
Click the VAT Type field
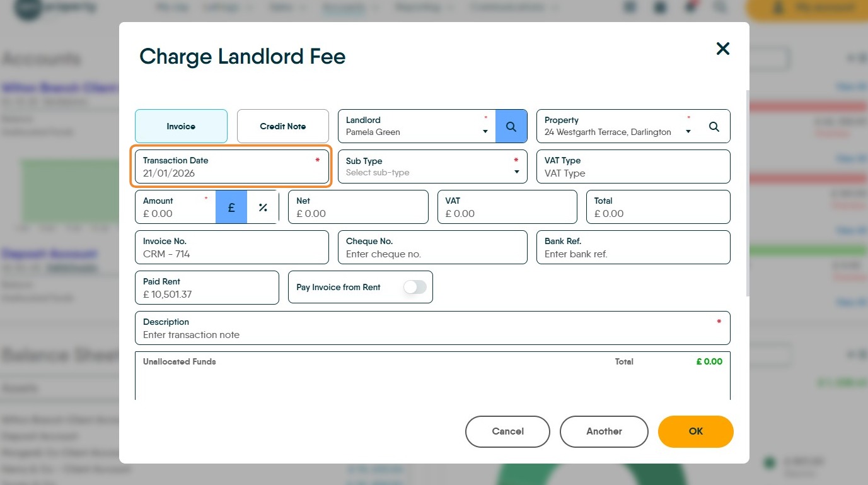(x=633, y=167)
